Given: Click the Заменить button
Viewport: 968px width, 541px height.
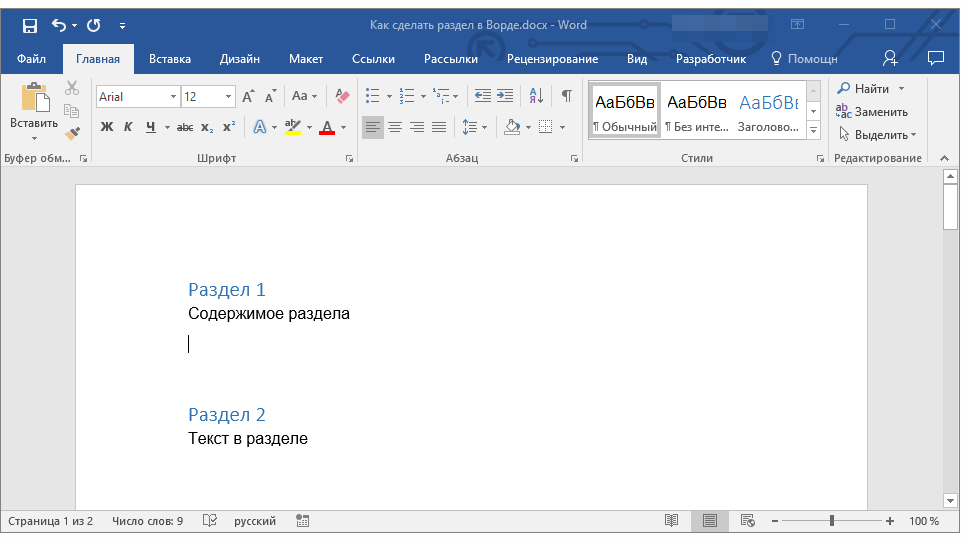Looking at the screenshot, I should pos(872,112).
